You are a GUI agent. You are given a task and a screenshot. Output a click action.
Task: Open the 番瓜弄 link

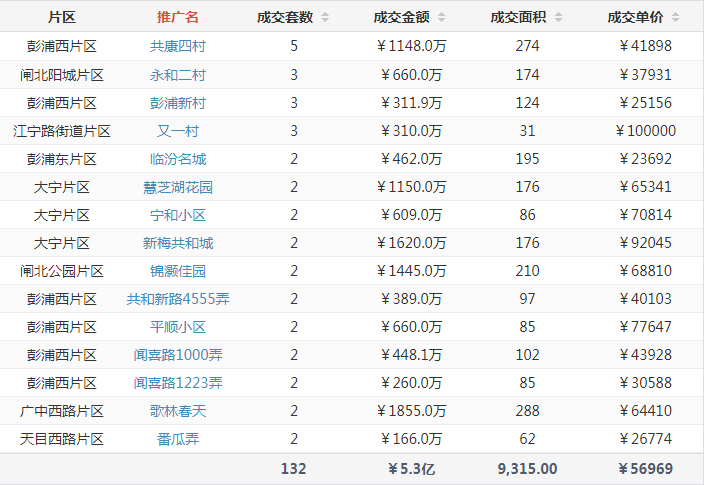tap(178, 439)
